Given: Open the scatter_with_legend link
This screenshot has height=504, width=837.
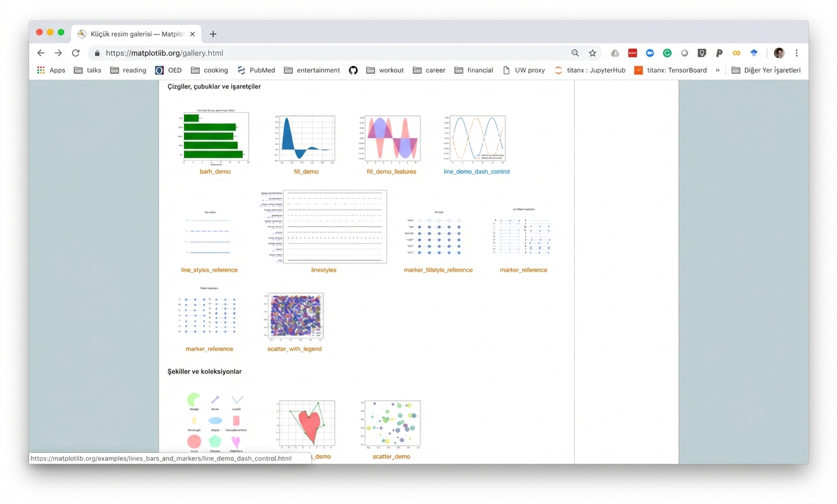Looking at the screenshot, I should tap(294, 349).
